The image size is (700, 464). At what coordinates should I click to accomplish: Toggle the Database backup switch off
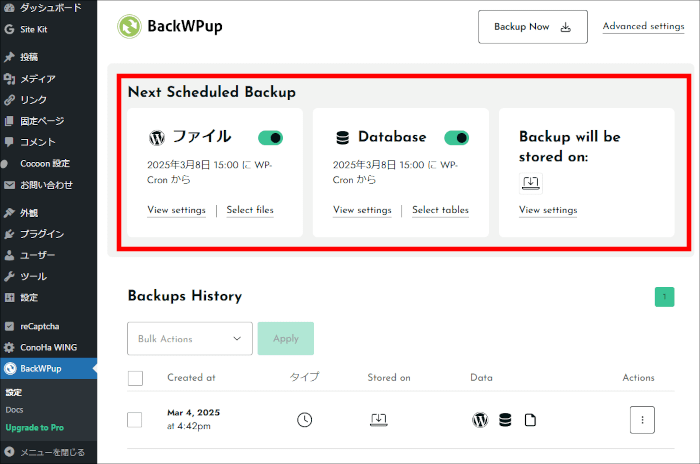pyautogui.click(x=456, y=138)
